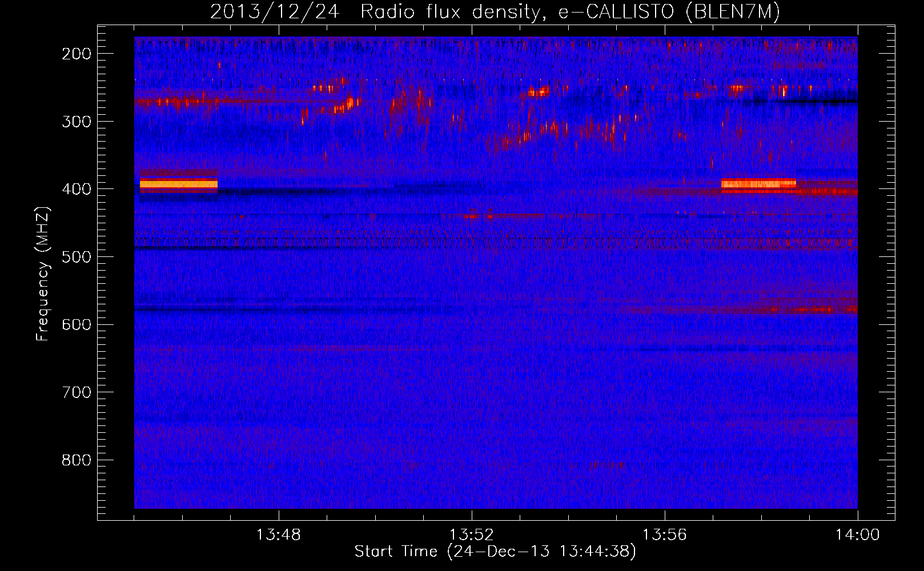Click the 13:48 time tick label
The width and height of the screenshot is (924, 571).
point(279,535)
